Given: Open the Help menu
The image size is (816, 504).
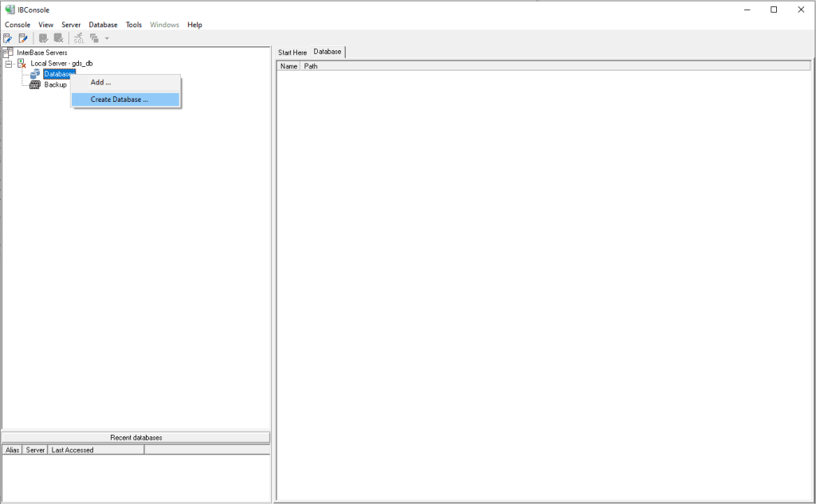Looking at the screenshot, I should [194, 25].
